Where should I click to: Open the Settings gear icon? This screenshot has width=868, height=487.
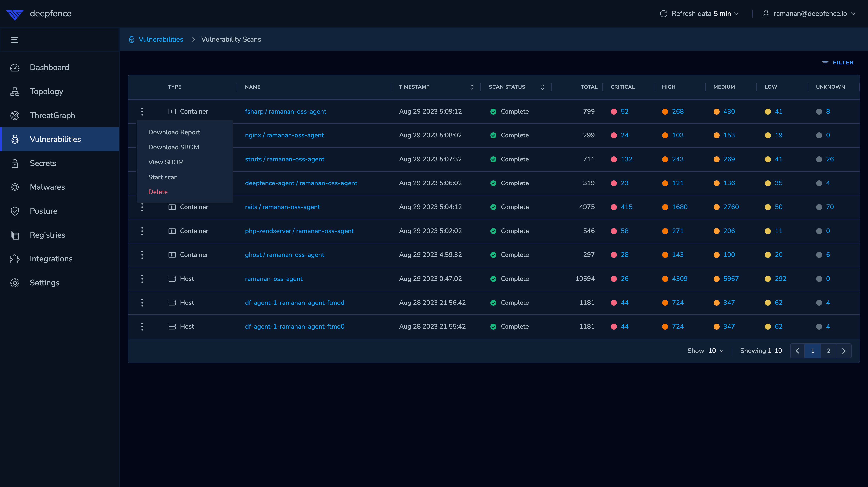click(15, 283)
